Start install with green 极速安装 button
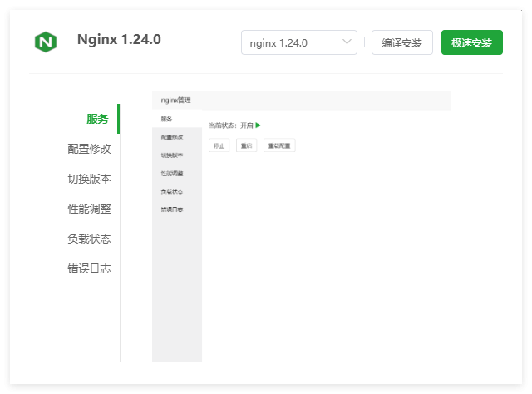 coord(471,42)
